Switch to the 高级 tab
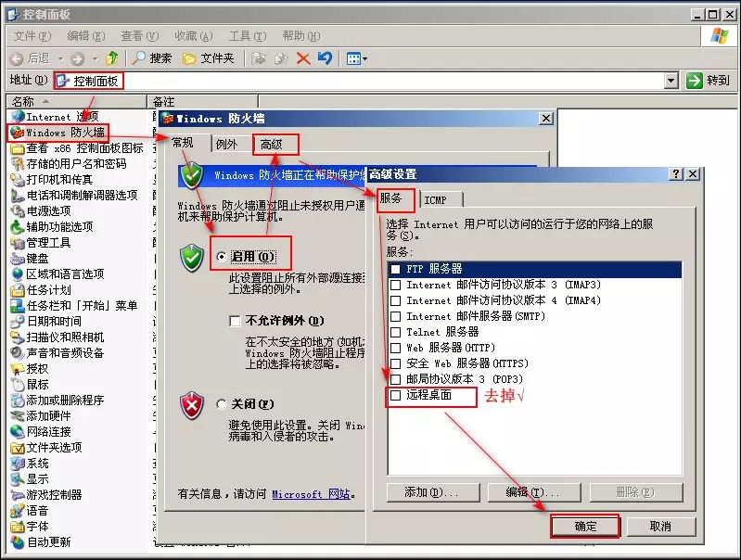Screen dimensions: 741x560 tap(272, 145)
